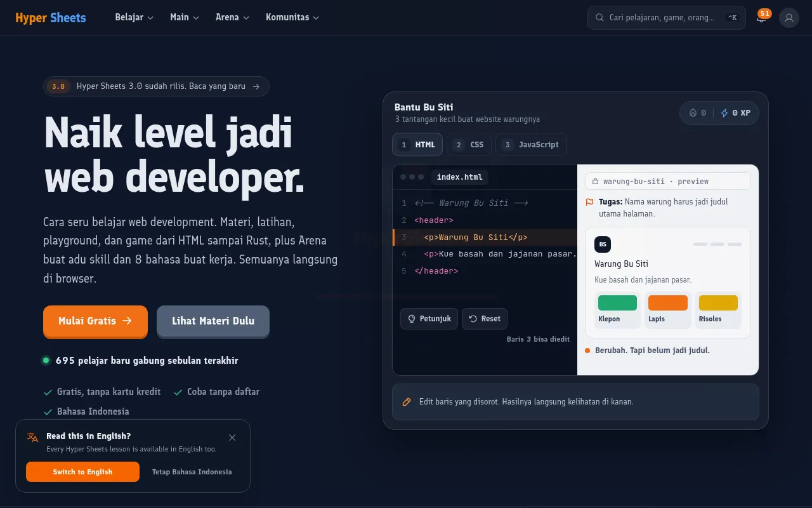Image resolution: width=812 pixels, height=508 pixels.
Task: Click Lihat Materi Dulu button
Action: coord(213,321)
